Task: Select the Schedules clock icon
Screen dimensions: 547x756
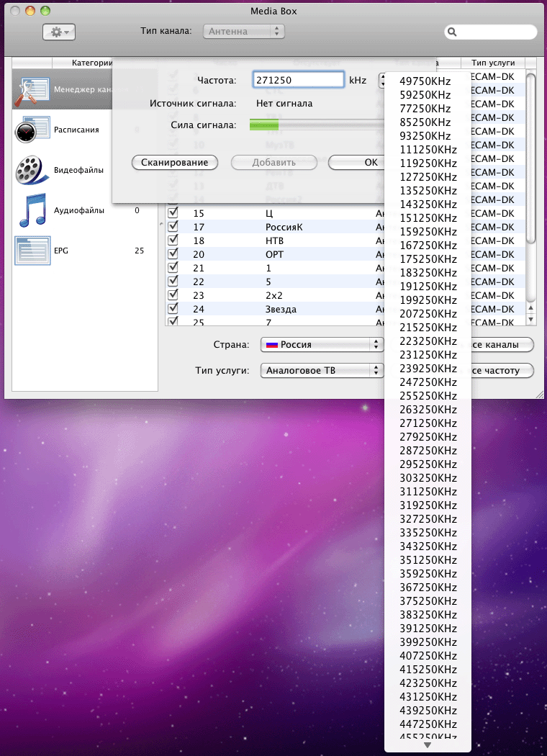Action: (25, 130)
